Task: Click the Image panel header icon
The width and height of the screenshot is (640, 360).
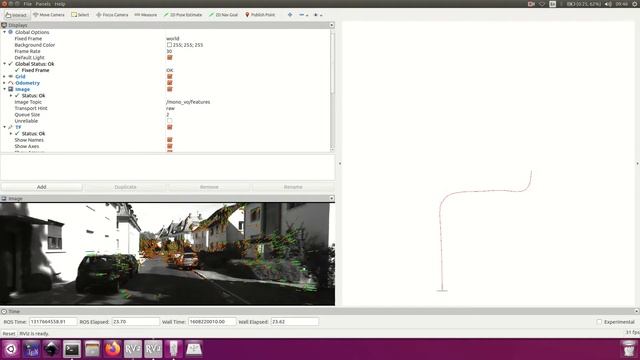Action: click(x=4, y=198)
